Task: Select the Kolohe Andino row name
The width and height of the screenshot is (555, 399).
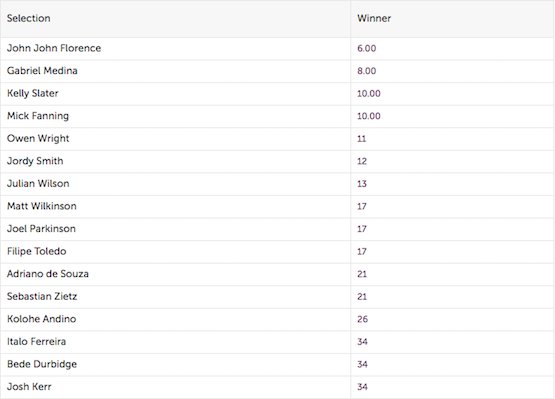Action: 41,319
